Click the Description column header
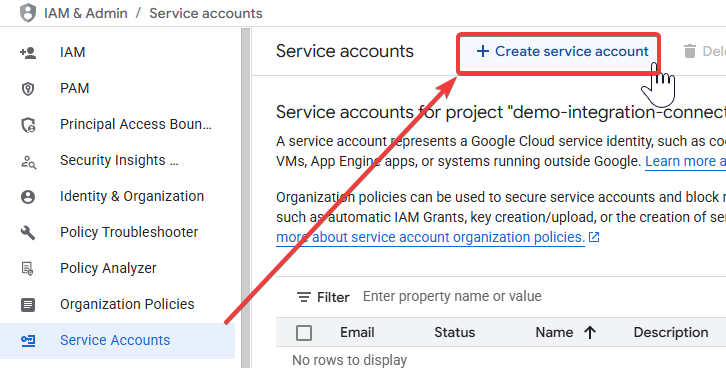 click(671, 332)
